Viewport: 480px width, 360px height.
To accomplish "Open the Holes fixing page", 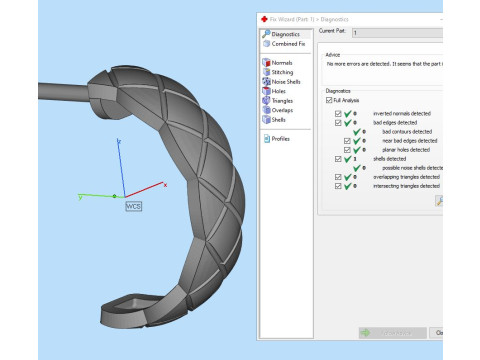I will click(x=274, y=91).
